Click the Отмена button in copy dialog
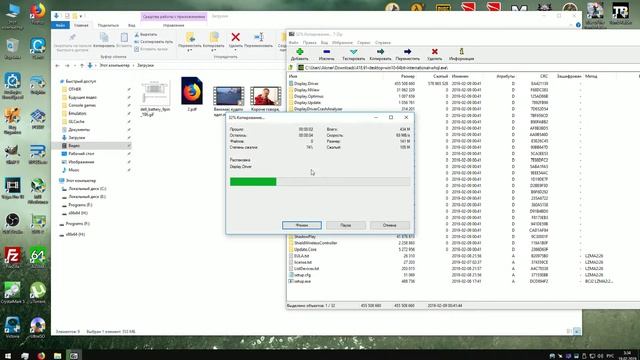This screenshot has height=360, width=640. (389, 225)
